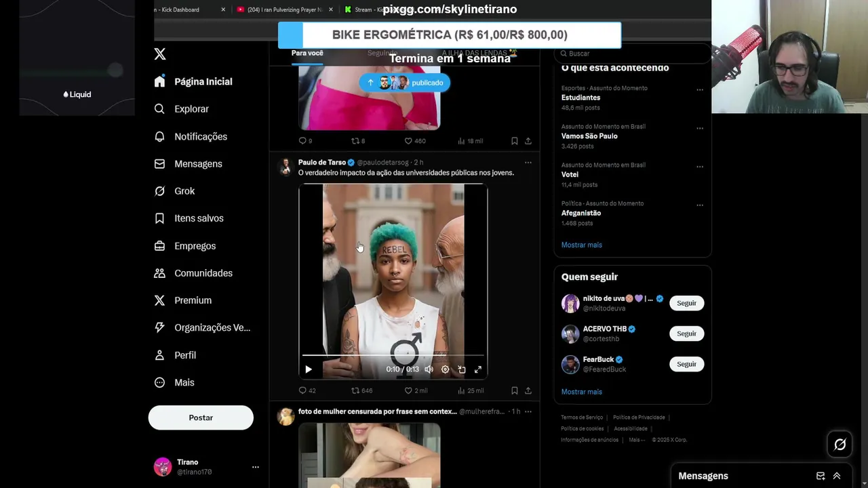Click Tirano profile avatar

click(x=163, y=467)
